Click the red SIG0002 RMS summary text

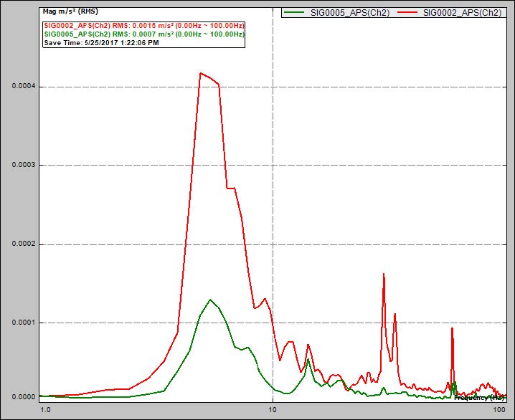pos(143,25)
